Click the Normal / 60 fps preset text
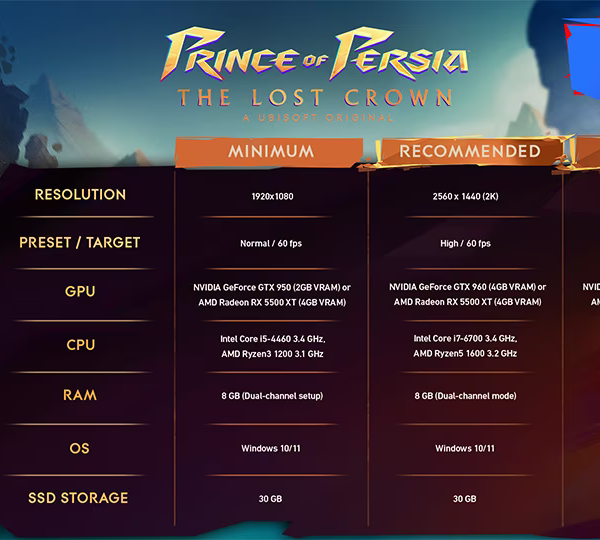 (x=271, y=243)
